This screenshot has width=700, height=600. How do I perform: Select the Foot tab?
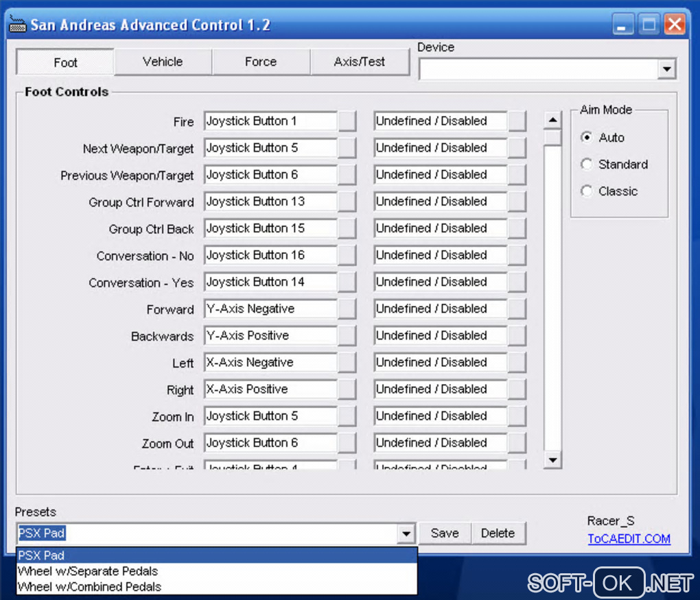(x=65, y=62)
